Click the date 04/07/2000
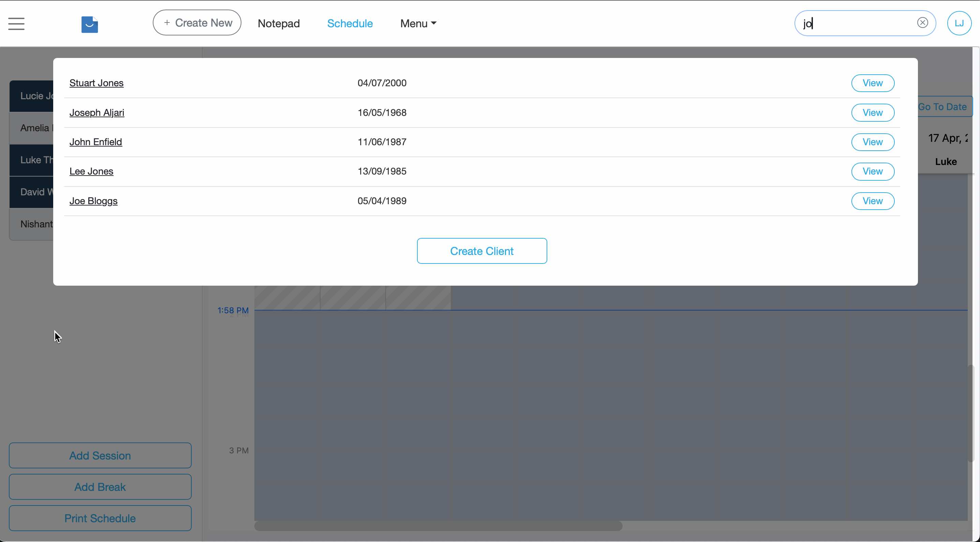The image size is (980, 542). tap(382, 83)
